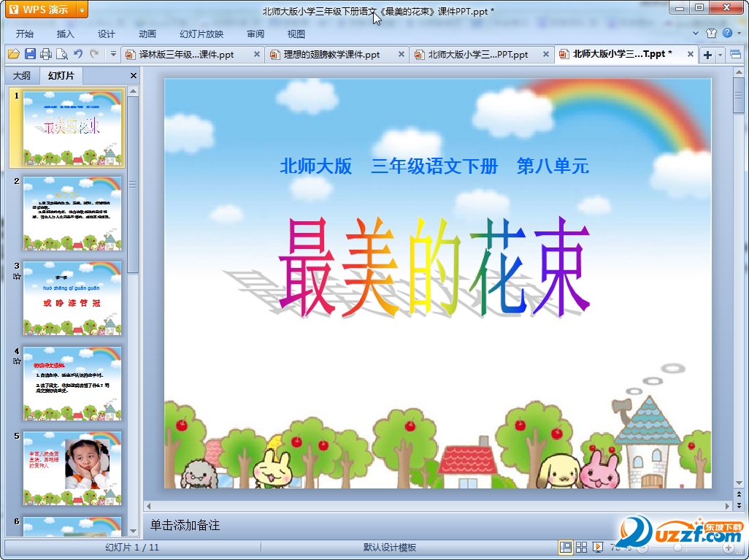
Task: Open the 幻灯片放映 ribbon tab
Action: coord(201,34)
